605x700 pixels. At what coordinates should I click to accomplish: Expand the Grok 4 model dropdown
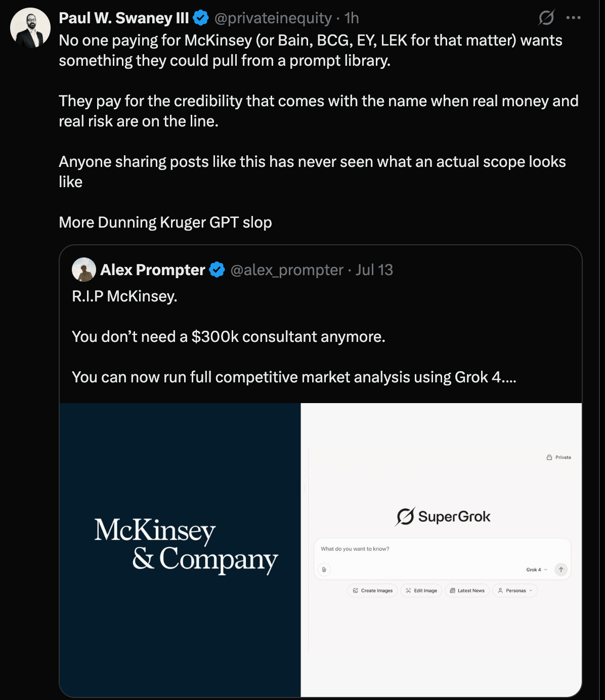[x=537, y=570]
